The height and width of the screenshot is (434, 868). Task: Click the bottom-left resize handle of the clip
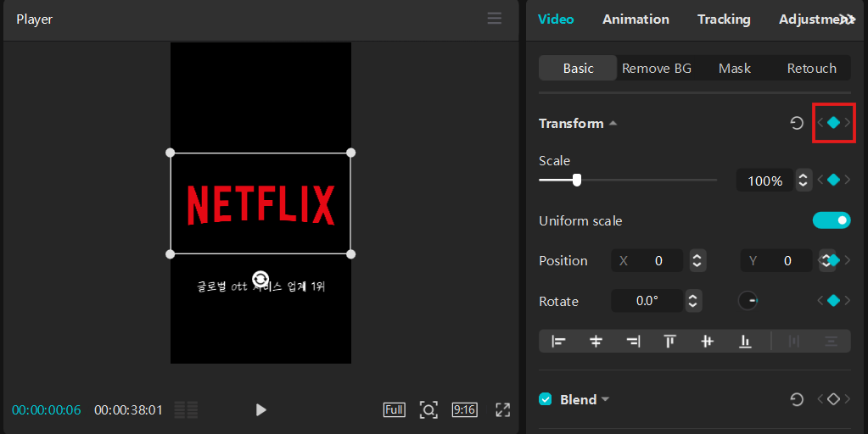click(x=171, y=254)
